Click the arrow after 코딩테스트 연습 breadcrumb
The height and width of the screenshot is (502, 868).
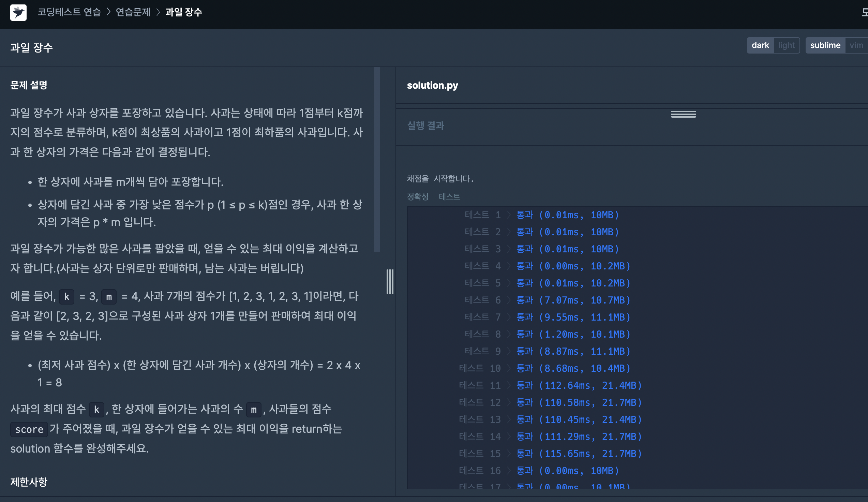[x=108, y=12]
